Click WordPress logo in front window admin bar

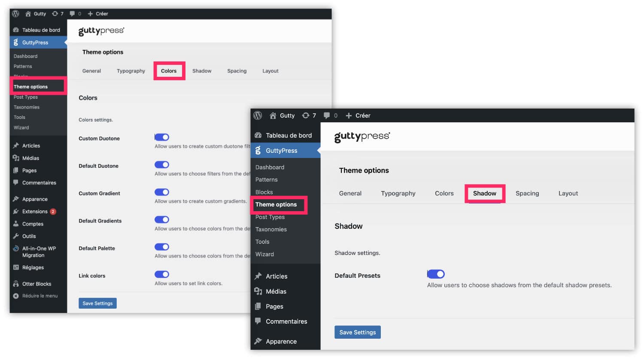pyautogui.click(x=258, y=115)
